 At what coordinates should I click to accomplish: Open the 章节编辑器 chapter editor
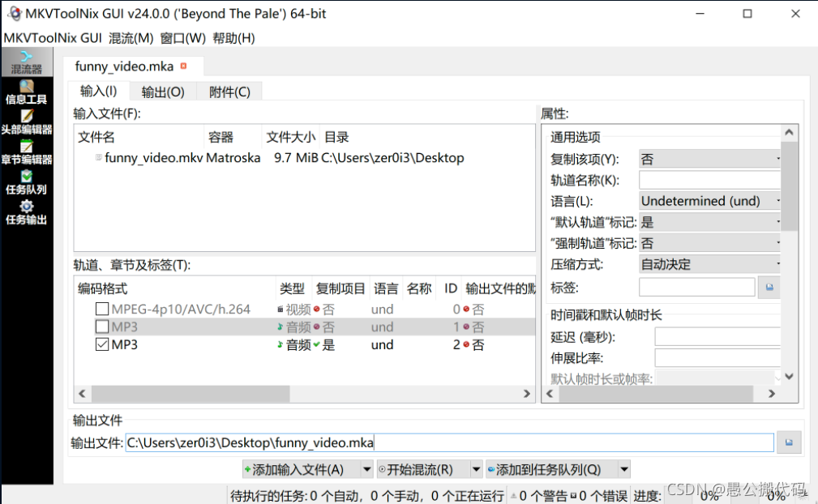click(26, 152)
